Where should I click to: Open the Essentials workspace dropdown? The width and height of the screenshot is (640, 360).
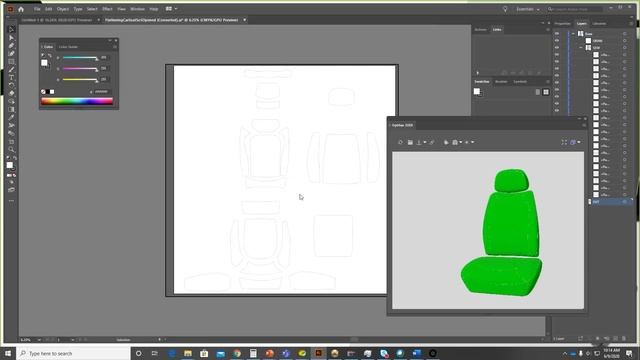pos(528,9)
